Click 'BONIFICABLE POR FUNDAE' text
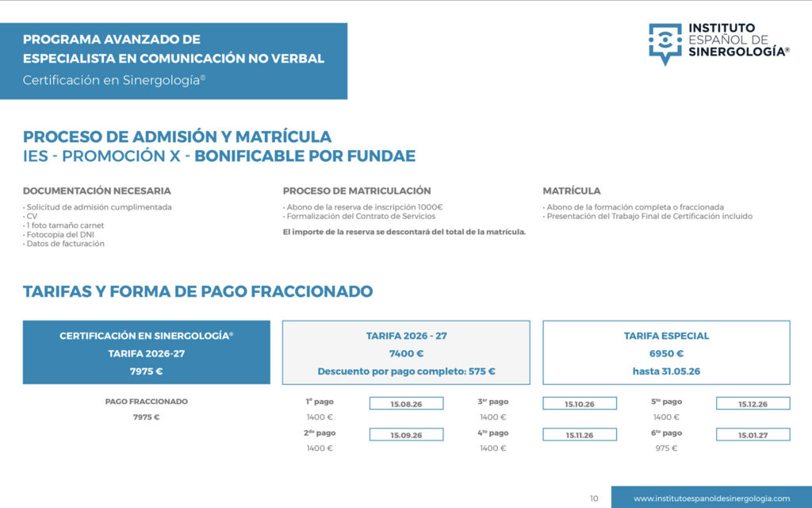Viewport: 812px width, 508px height. coord(305,156)
